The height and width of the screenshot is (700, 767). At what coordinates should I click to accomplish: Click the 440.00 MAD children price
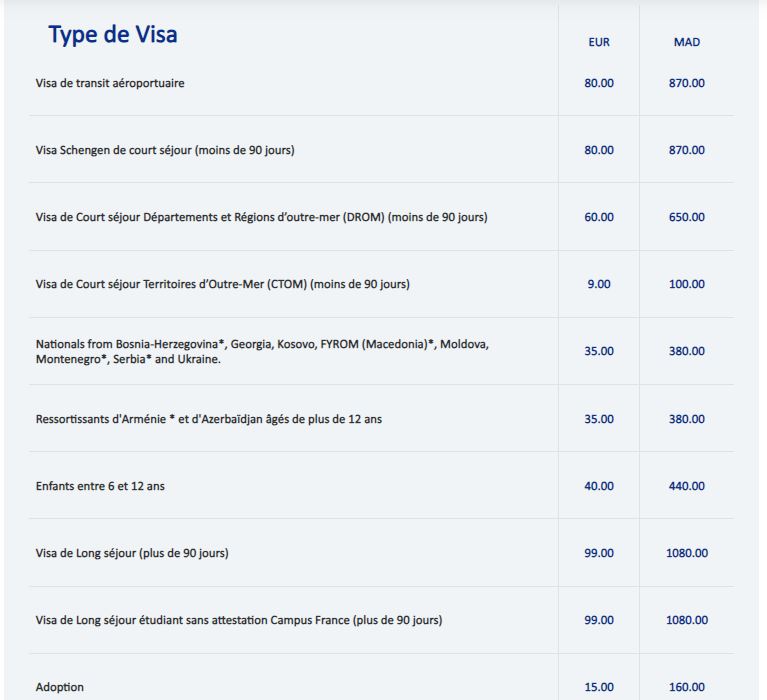pyautogui.click(x=687, y=486)
